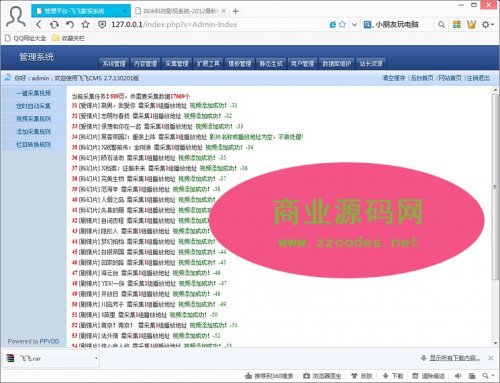Open the 静态生成 menu
The image size is (500, 383).
point(271,63)
